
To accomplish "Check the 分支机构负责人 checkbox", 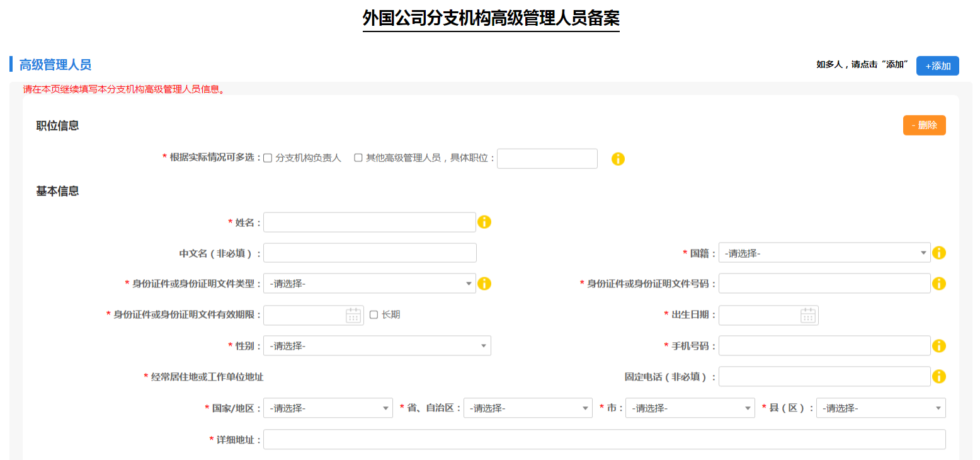I will [x=267, y=158].
